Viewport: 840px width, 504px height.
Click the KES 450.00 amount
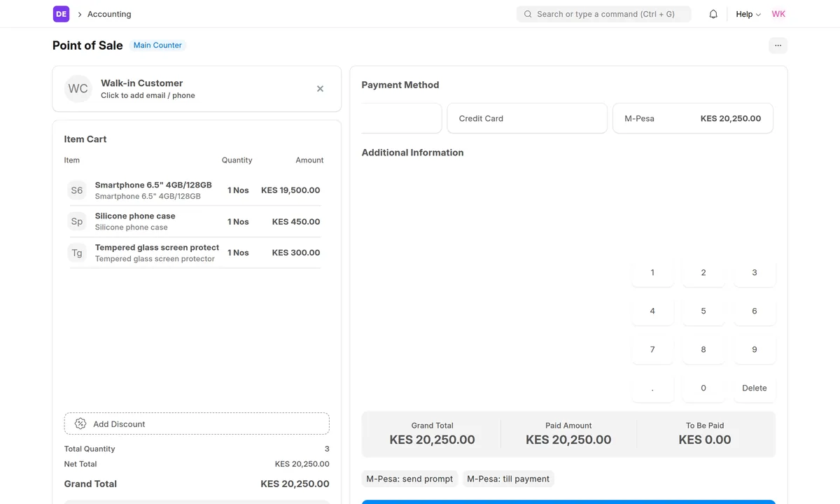(x=296, y=221)
